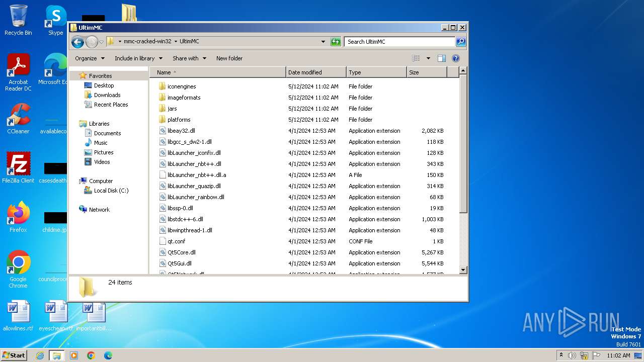Open the Start menu
Image resolution: width=644 pixels, height=362 pixels.
coord(14,355)
